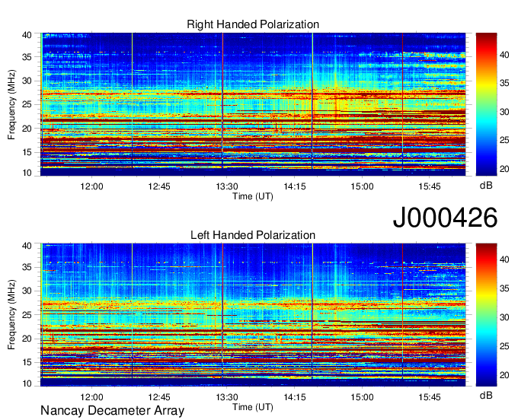This screenshot has width=518, height=420.
Task: Click the Left Handed Polarization title
Action: tap(253, 235)
